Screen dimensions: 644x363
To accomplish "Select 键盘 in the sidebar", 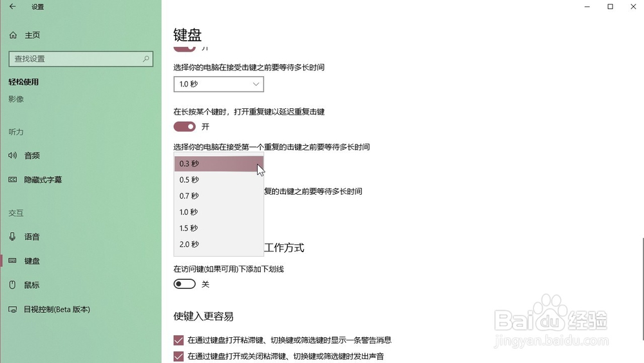I will coord(32,261).
